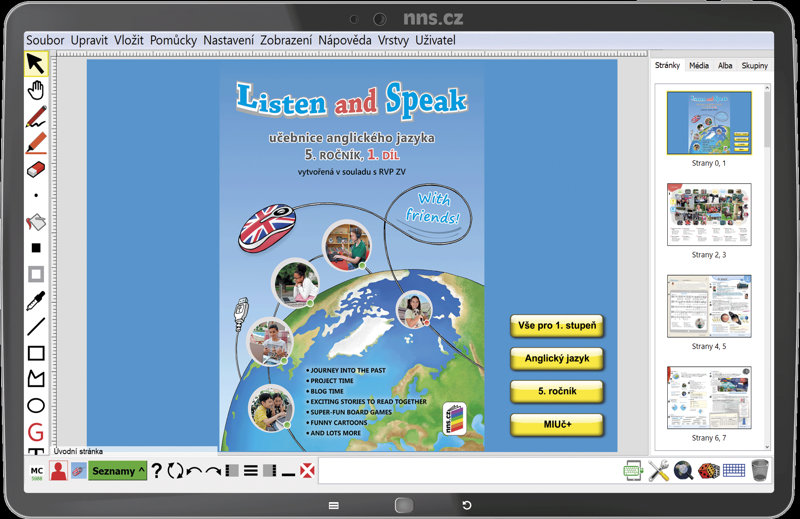Tap the tablet menu lines button

(334, 505)
